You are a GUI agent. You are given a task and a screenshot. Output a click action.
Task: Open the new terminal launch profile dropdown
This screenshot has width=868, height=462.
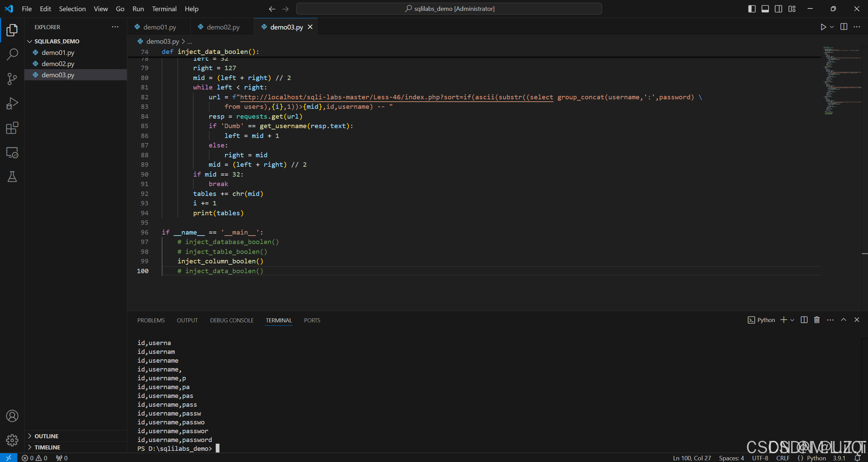pos(792,320)
